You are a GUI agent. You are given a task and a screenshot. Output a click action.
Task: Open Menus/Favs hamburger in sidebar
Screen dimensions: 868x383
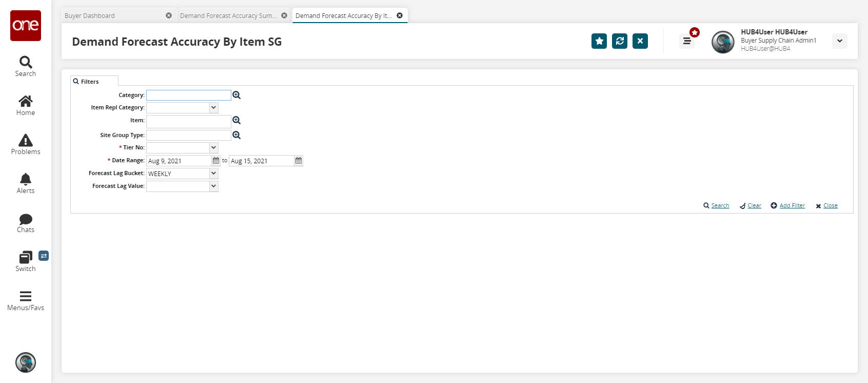(26, 301)
